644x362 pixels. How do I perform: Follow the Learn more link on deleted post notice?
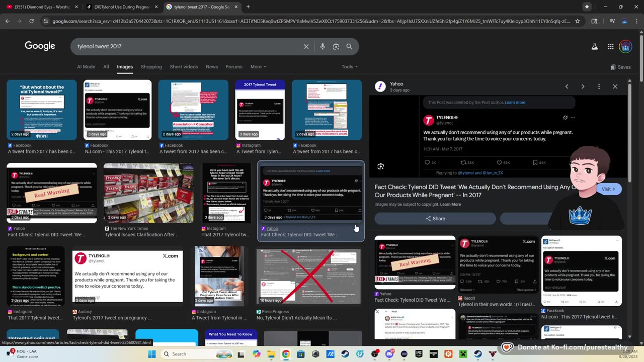(x=515, y=103)
